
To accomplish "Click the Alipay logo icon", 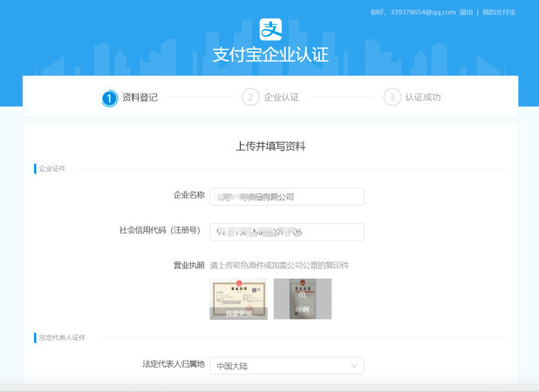I will point(270,30).
